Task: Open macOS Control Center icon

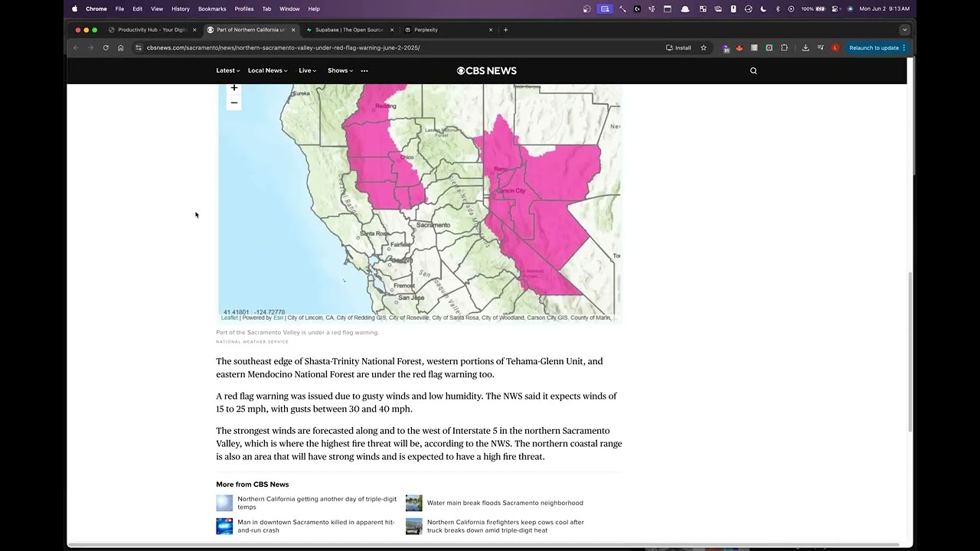Action: point(835,8)
